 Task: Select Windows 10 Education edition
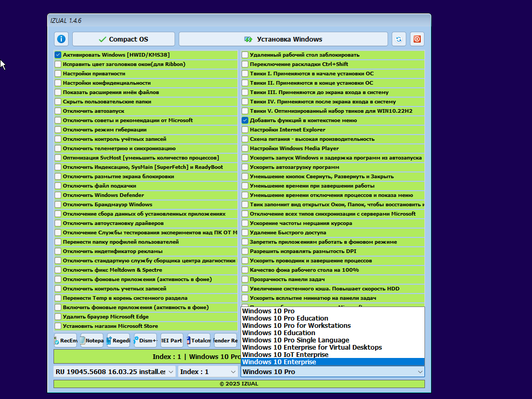click(x=332, y=333)
